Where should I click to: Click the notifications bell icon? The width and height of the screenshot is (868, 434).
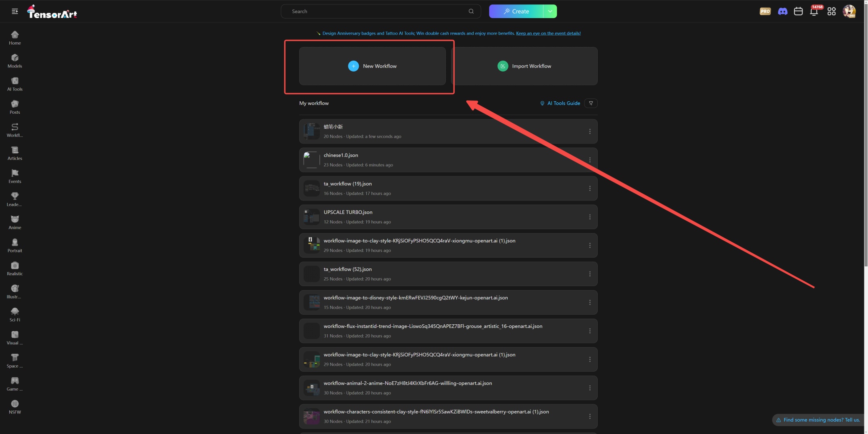coord(814,11)
